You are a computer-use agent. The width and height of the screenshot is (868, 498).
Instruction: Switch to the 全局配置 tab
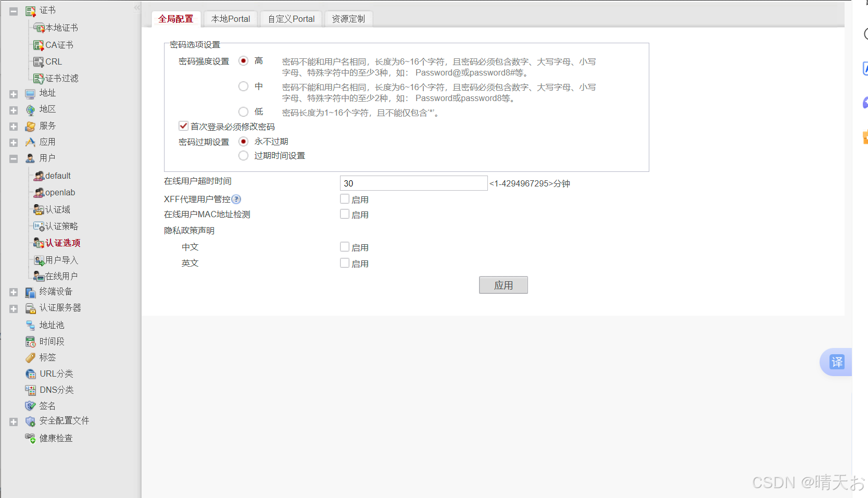(176, 19)
